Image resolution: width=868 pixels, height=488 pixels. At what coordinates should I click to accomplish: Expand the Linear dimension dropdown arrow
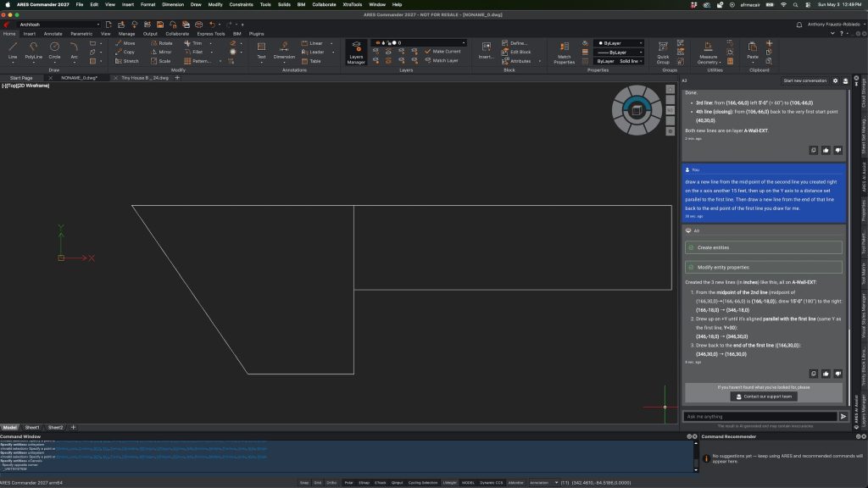(331, 43)
